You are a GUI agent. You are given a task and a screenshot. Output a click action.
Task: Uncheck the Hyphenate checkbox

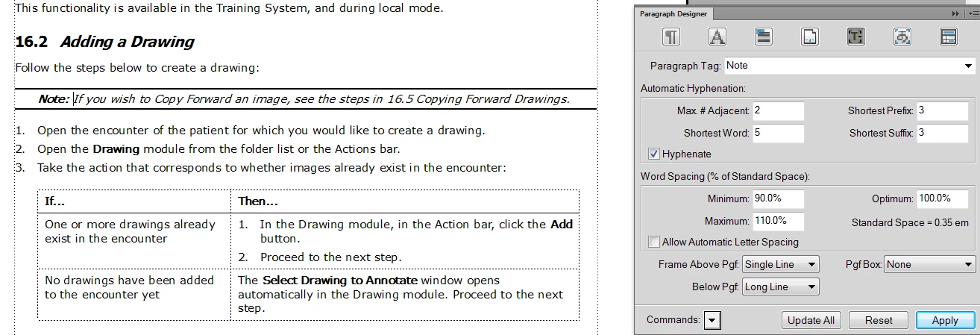(654, 154)
